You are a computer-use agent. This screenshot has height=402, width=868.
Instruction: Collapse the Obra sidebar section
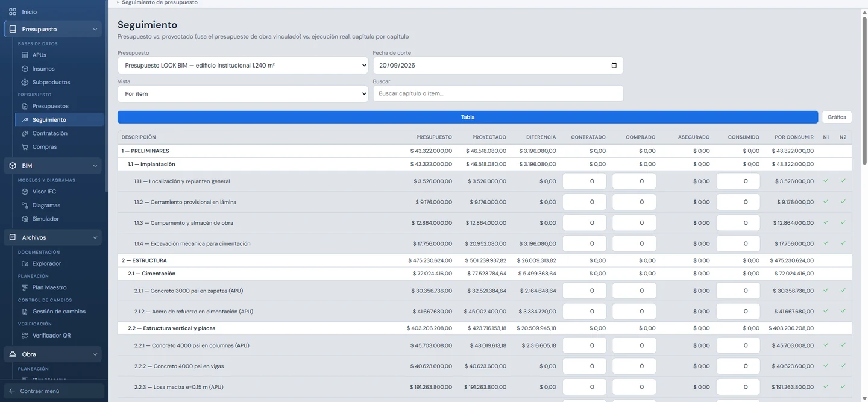tap(95, 354)
